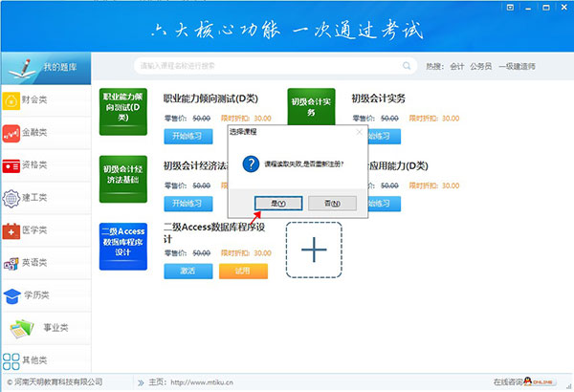Viewport: 574px width, 392px height.
Task: Choose the 建工类 category icon
Action: click(11, 197)
